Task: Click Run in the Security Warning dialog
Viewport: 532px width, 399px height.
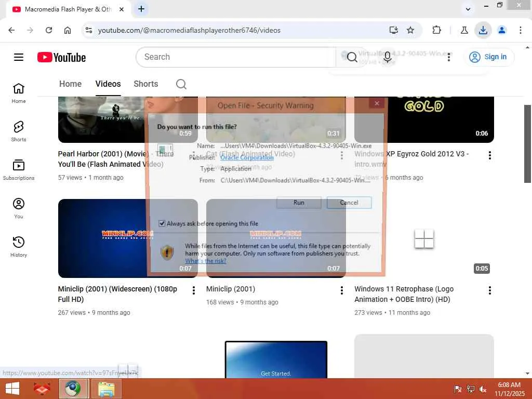Action: coord(299,203)
